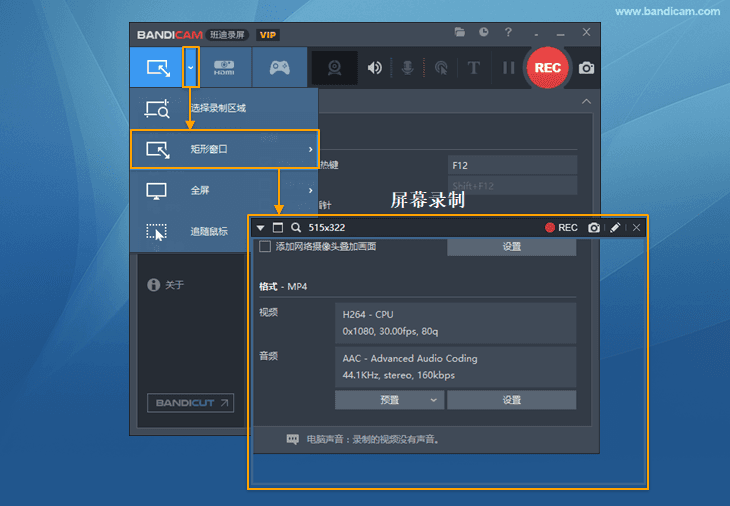Open the recording frame dropdown triangle

[x=261, y=228]
